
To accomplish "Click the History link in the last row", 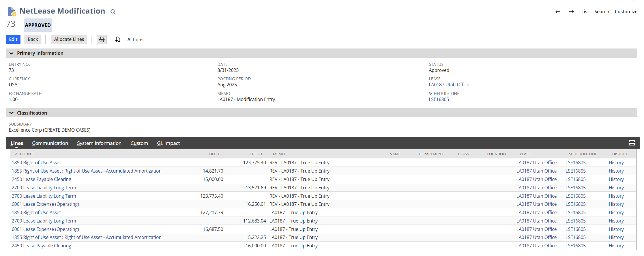I will tap(616, 246).
